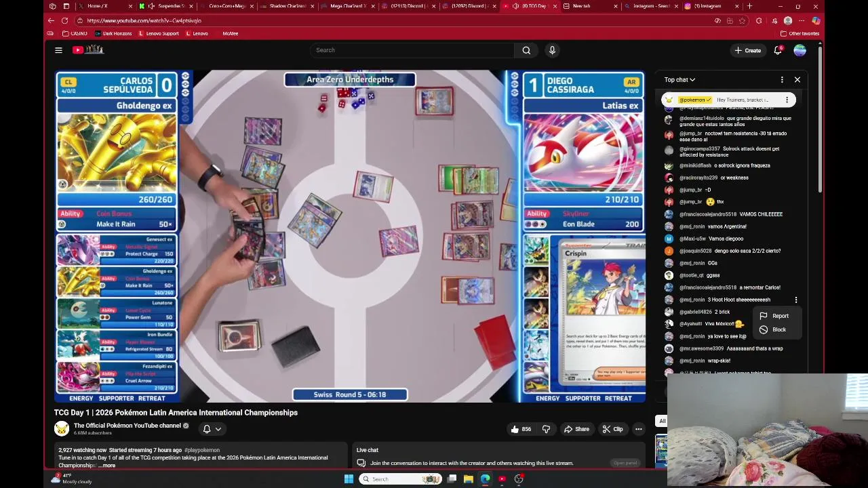
Task: Click chat message 'a remontar Carlos!'
Action: (x=759, y=287)
